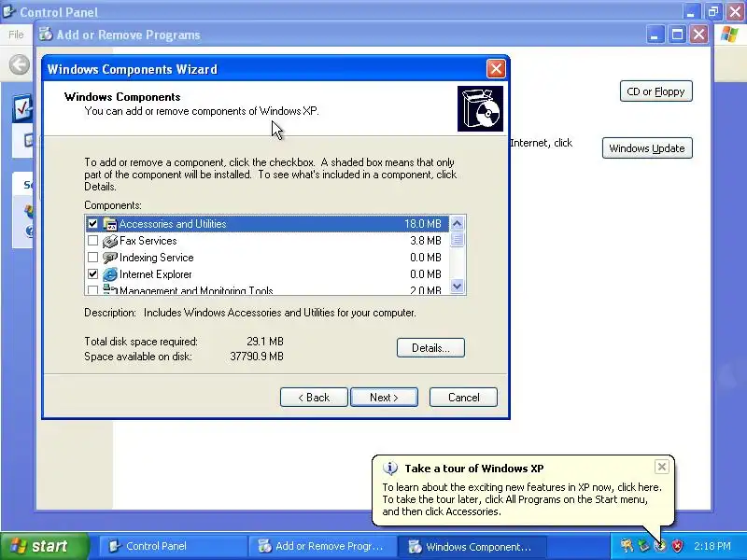
Task: Click the Control Panel title bar icon
Action: (x=9, y=11)
